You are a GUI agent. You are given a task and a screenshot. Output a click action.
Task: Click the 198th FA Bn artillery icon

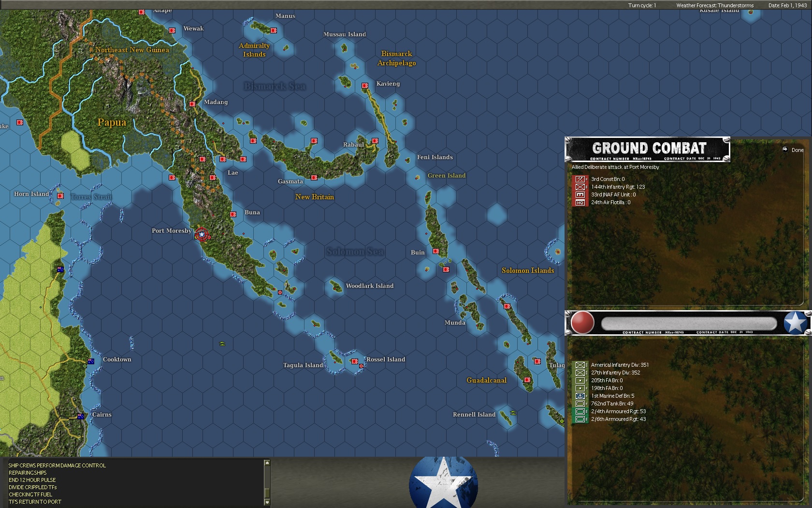pos(580,388)
